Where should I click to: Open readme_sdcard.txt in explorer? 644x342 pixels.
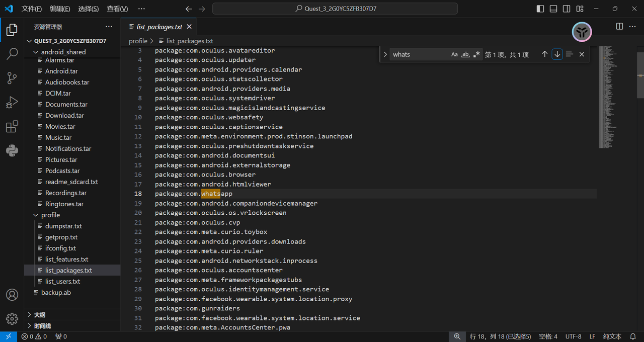(72, 182)
